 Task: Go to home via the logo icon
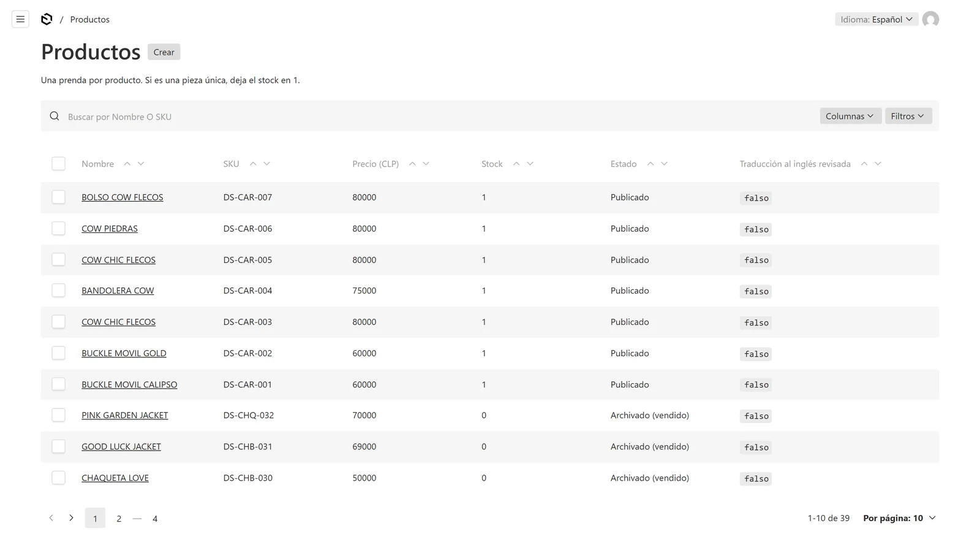[47, 20]
